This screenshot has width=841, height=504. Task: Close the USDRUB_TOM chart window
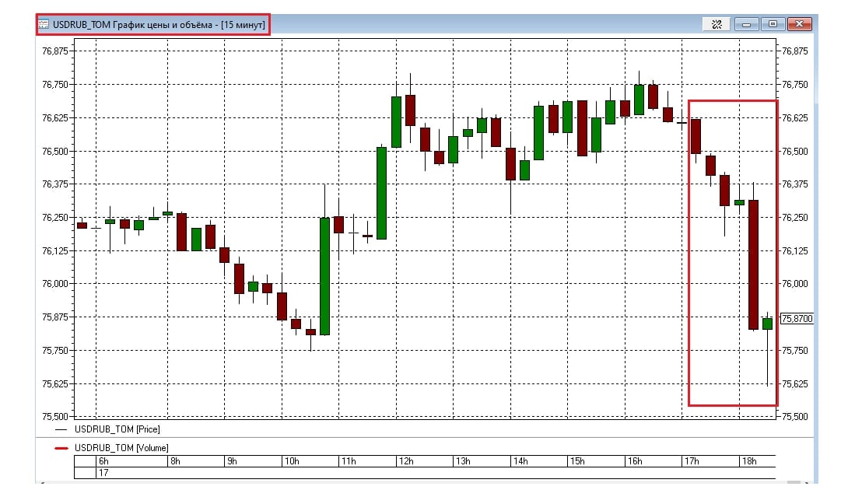tap(799, 24)
